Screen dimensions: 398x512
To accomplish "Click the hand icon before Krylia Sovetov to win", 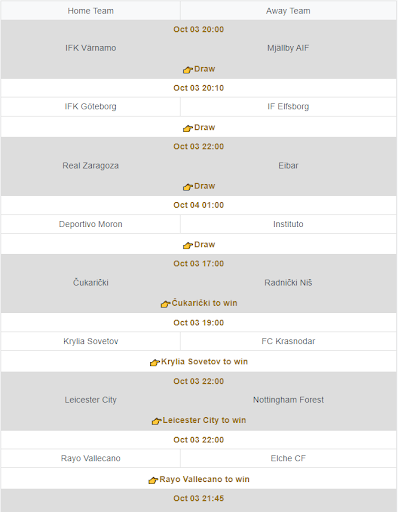I will 155,362.
